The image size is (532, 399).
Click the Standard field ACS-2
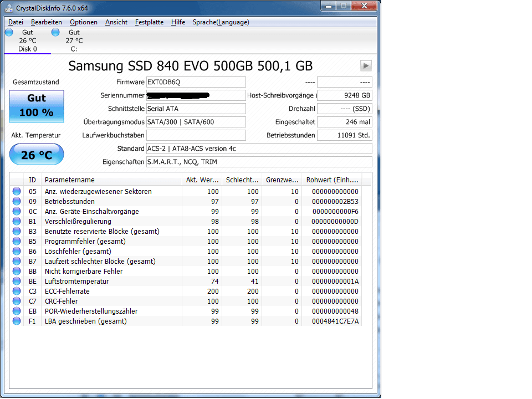point(259,149)
